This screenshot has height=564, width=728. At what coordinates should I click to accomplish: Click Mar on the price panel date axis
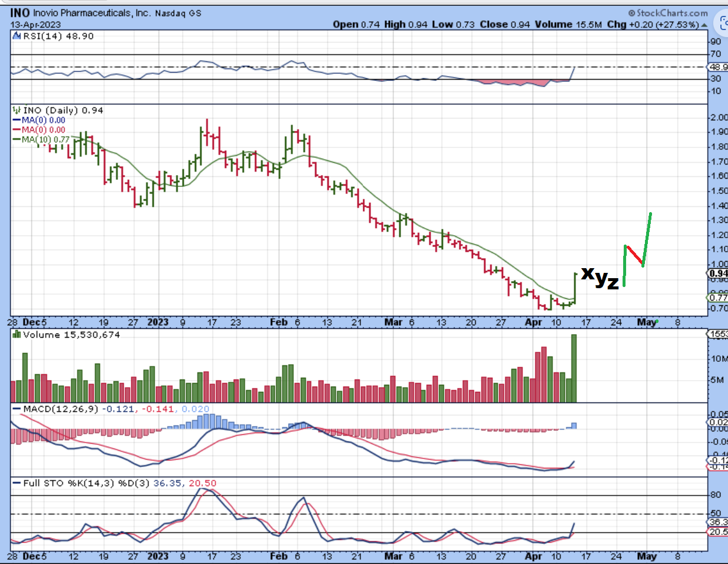point(393,322)
